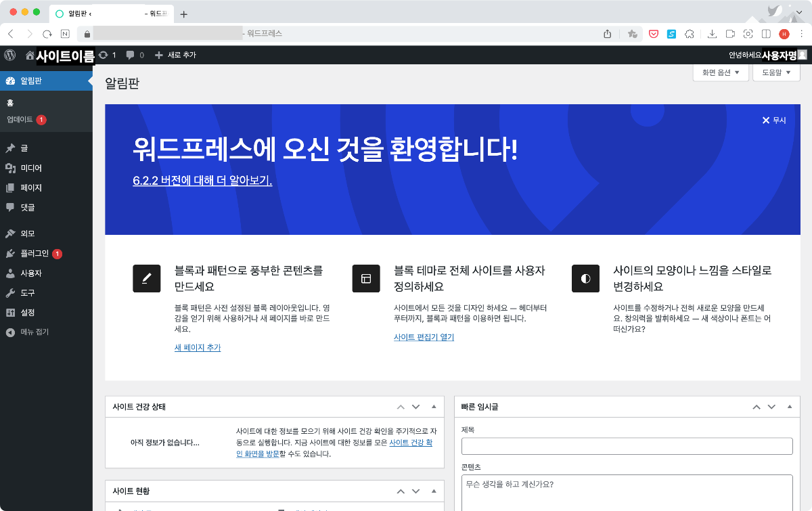
Task: Collapse sidebar with 메뉴 접기
Action: pyautogui.click(x=46, y=332)
